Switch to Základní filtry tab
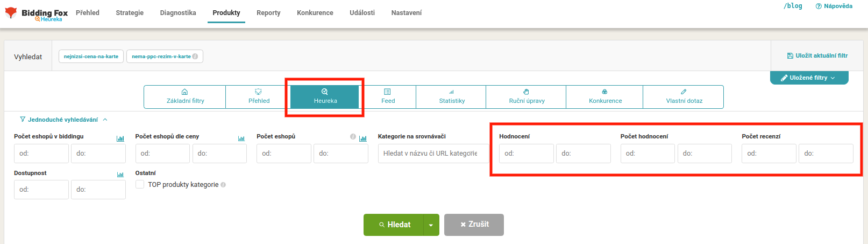 pos(185,97)
